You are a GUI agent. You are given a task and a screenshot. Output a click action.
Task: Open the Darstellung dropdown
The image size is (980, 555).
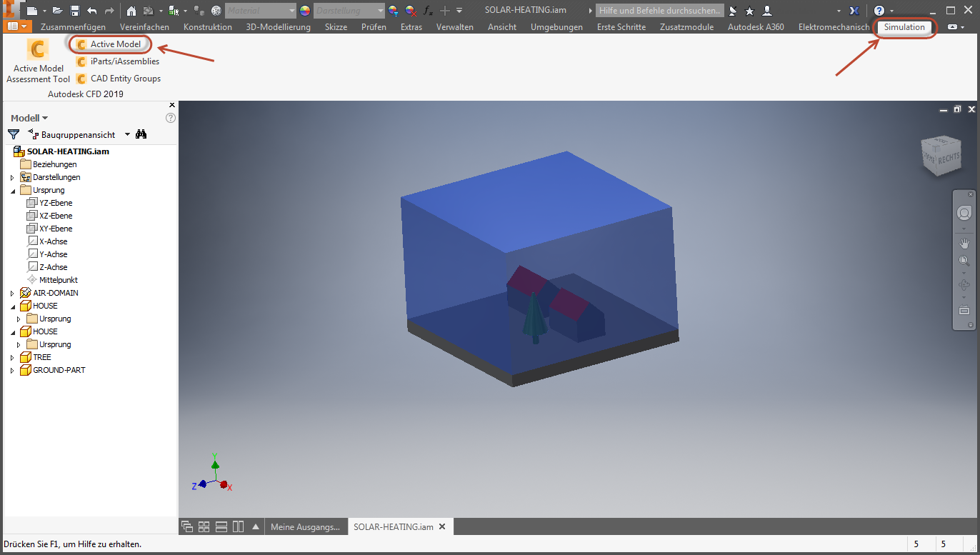click(349, 11)
